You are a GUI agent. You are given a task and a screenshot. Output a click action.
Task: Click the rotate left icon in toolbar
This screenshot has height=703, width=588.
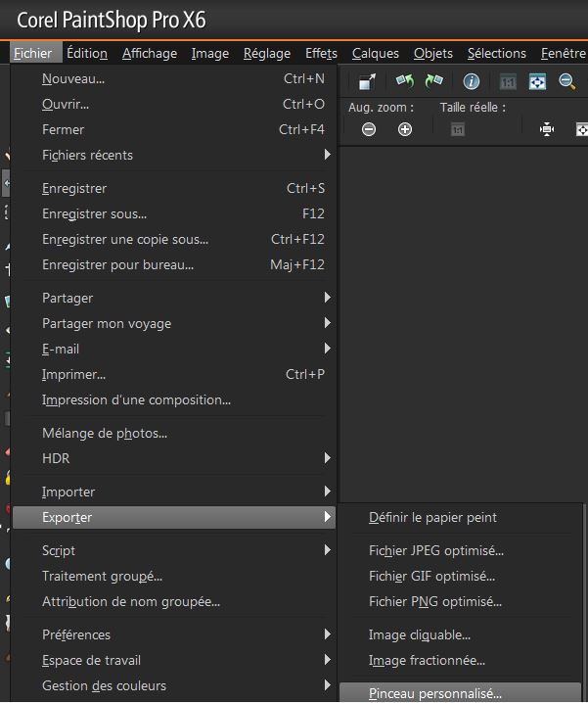click(405, 81)
